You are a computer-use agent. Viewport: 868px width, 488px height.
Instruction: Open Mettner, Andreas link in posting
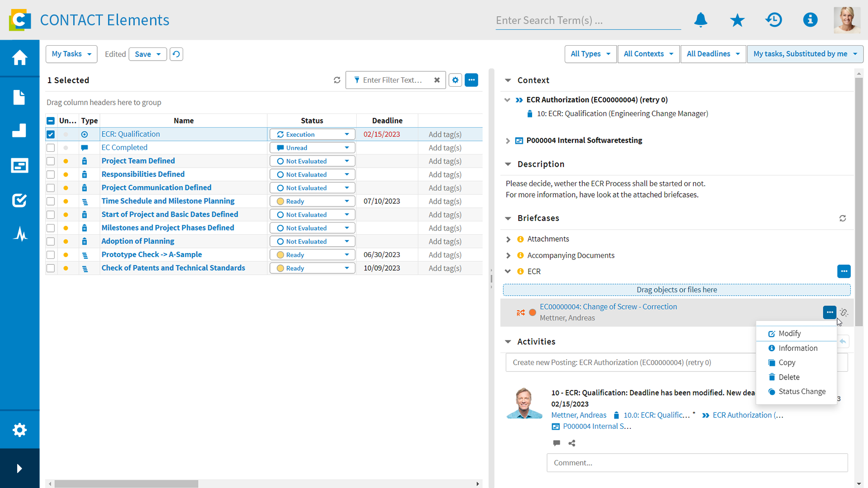[579, 415]
